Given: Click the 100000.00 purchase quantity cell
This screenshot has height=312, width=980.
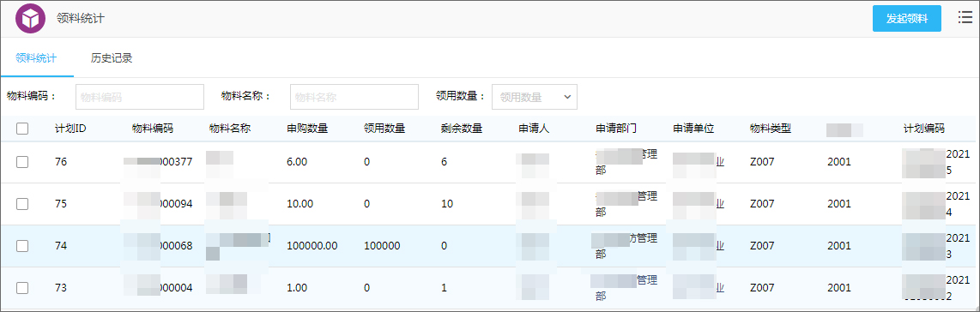Looking at the screenshot, I should click(312, 246).
